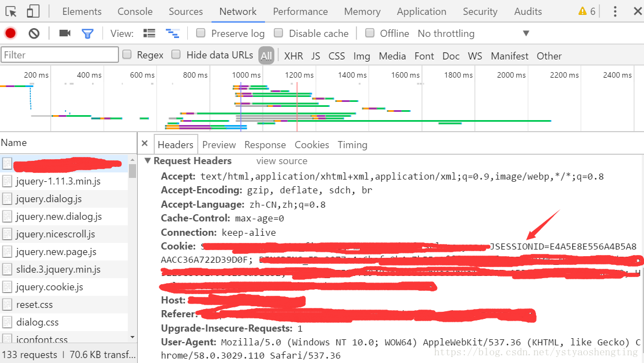Select the file icon beside reset.css
This screenshot has height=363, width=644.
click(x=7, y=305)
